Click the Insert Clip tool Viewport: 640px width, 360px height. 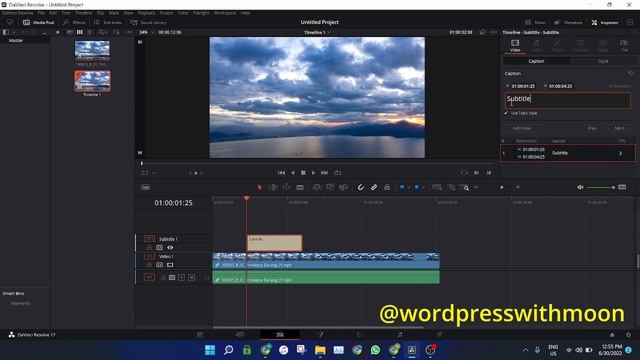(317, 187)
